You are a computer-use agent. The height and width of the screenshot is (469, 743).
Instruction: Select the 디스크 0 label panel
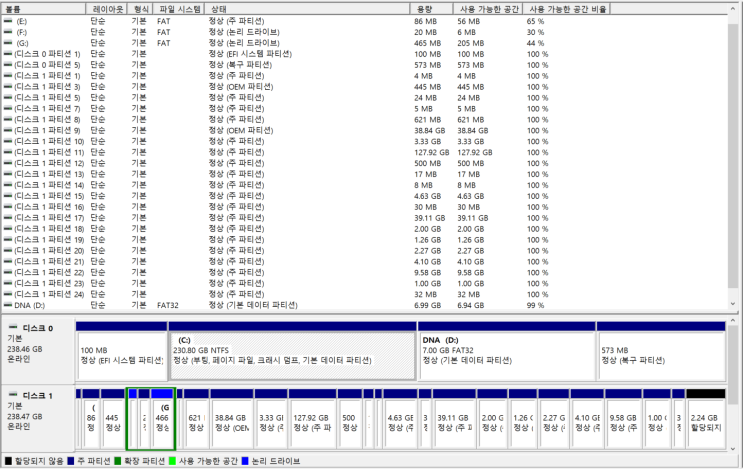point(38,350)
